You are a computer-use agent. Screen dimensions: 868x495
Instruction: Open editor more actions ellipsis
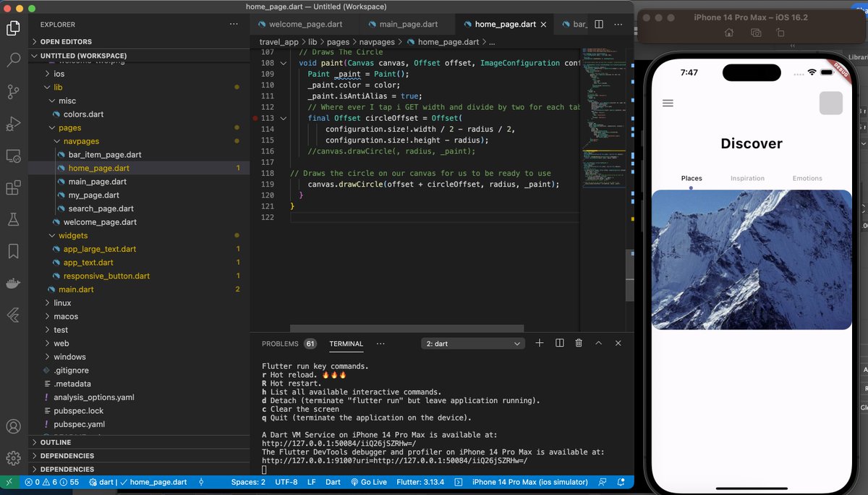pyautogui.click(x=618, y=24)
